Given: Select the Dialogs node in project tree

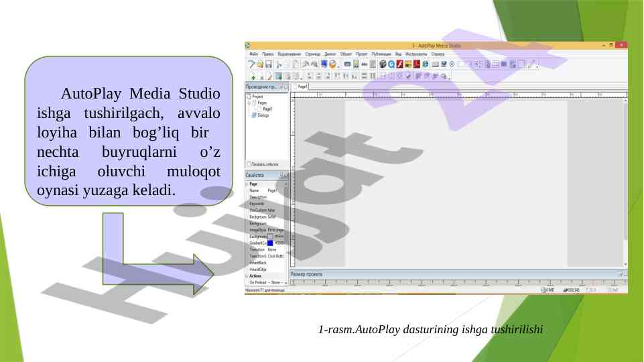Looking at the screenshot, I should click(x=263, y=115).
